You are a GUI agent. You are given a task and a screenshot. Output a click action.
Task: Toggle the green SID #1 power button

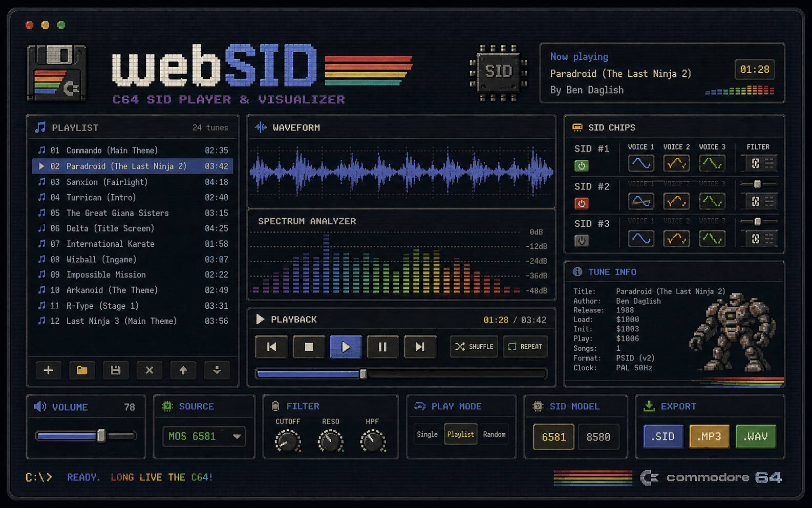point(582,165)
